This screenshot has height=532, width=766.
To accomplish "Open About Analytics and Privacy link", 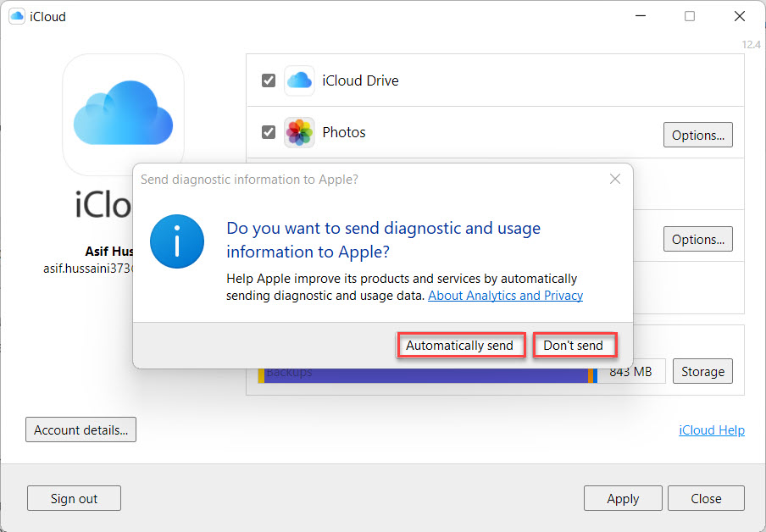I will tap(505, 296).
